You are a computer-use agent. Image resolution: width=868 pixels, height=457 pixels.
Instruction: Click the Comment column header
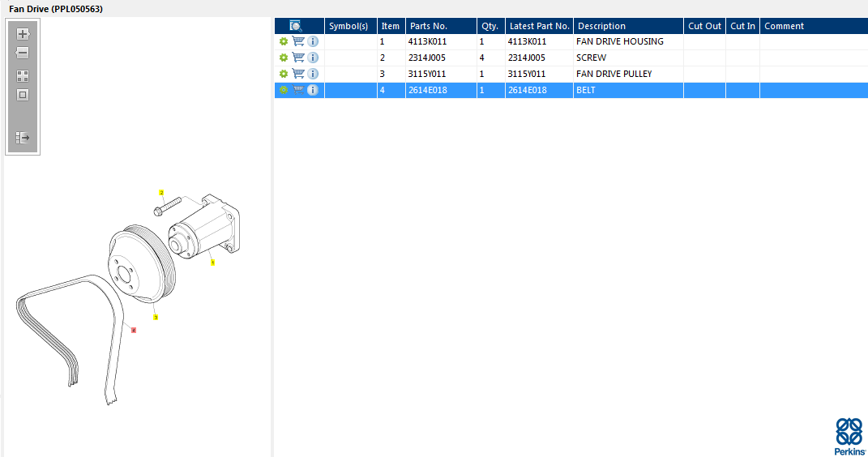[814, 26]
